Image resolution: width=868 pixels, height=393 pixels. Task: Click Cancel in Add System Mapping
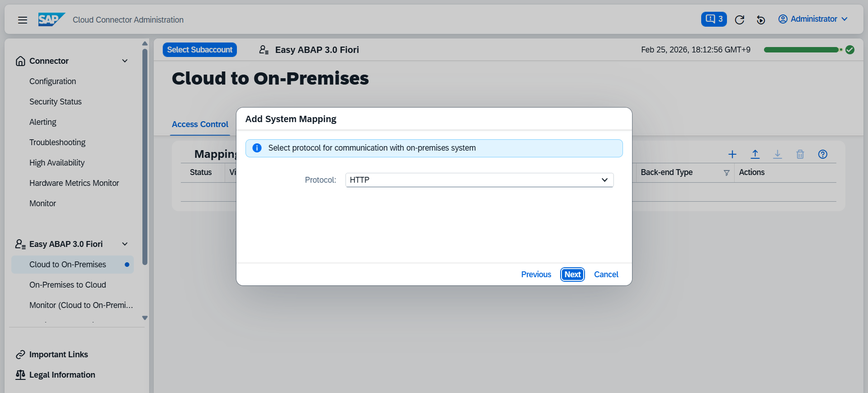pos(606,275)
